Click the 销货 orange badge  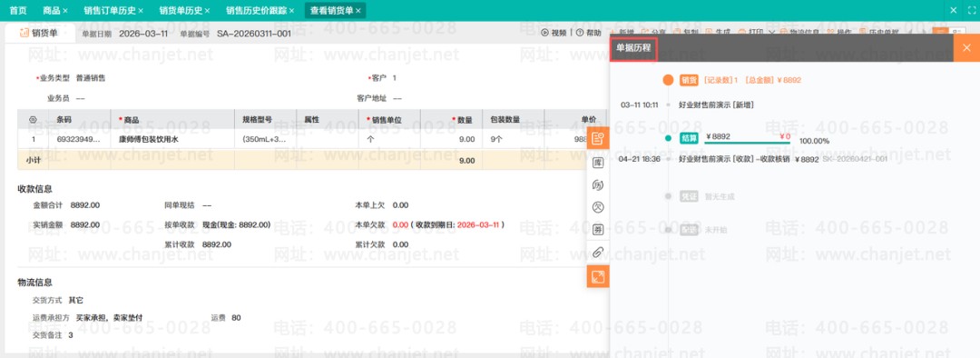coord(689,80)
